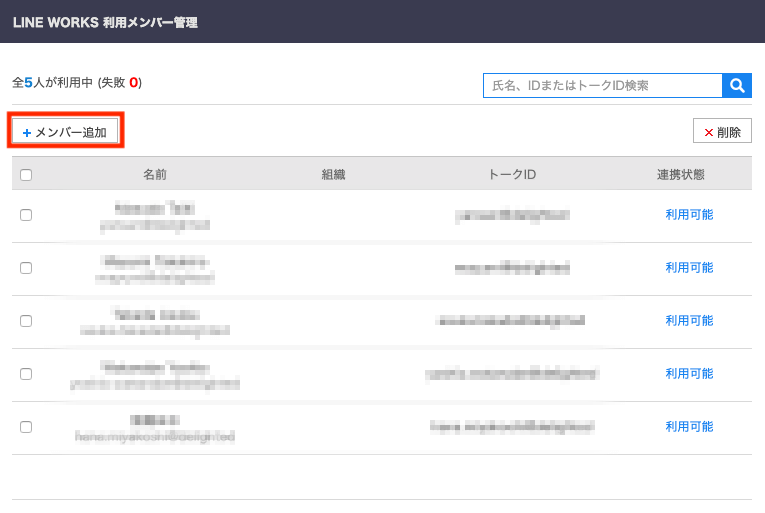This screenshot has height=513, width=765.
Task: Click the red X icon on 削除
Action: [x=708, y=132]
